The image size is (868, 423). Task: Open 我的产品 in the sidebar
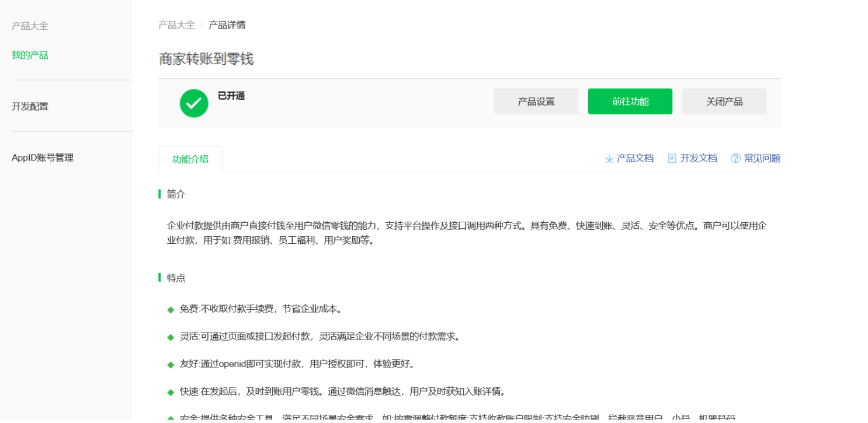(x=30, y=55)
